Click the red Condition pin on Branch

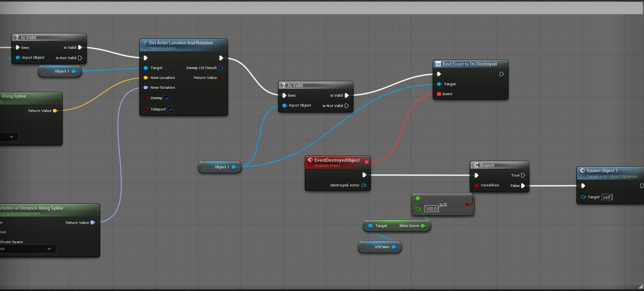click(477, 186)
